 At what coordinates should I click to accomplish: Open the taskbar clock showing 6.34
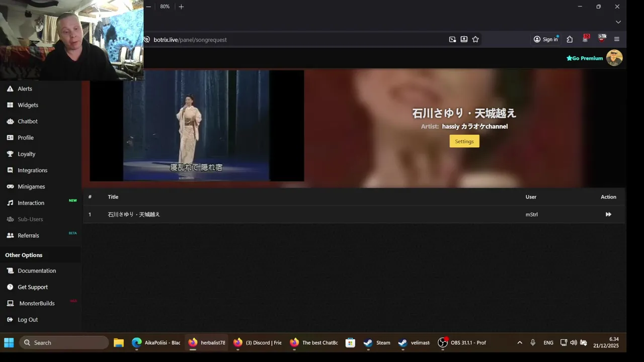click(x=606, y=343)
